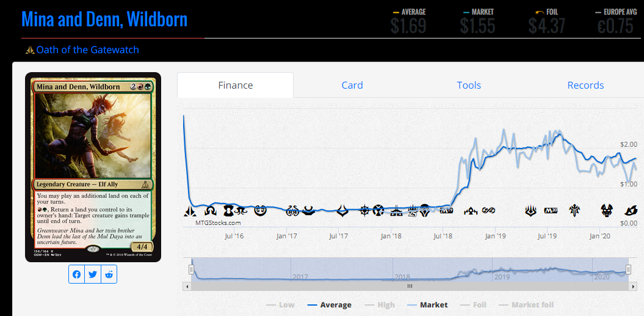Image resolution: width=644 pixels, height=316 pixels.
Task: Switch to the Card tab
Action: 352,86
